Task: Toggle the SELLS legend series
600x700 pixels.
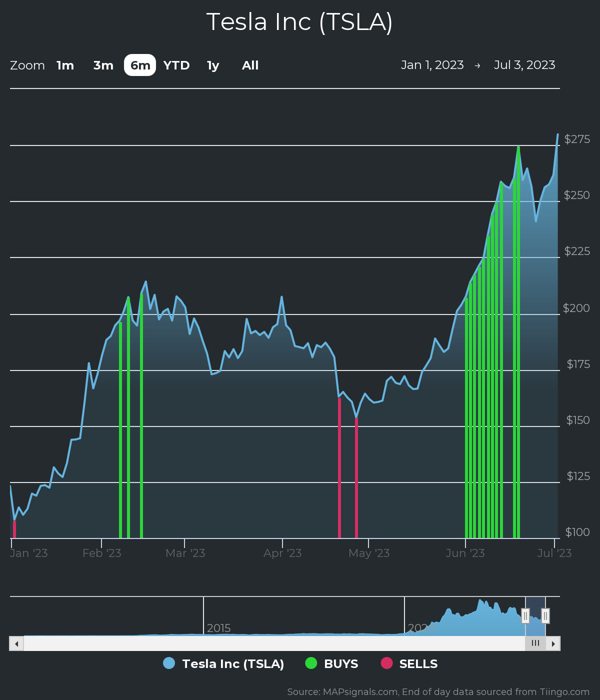Action: click(409, 663)
